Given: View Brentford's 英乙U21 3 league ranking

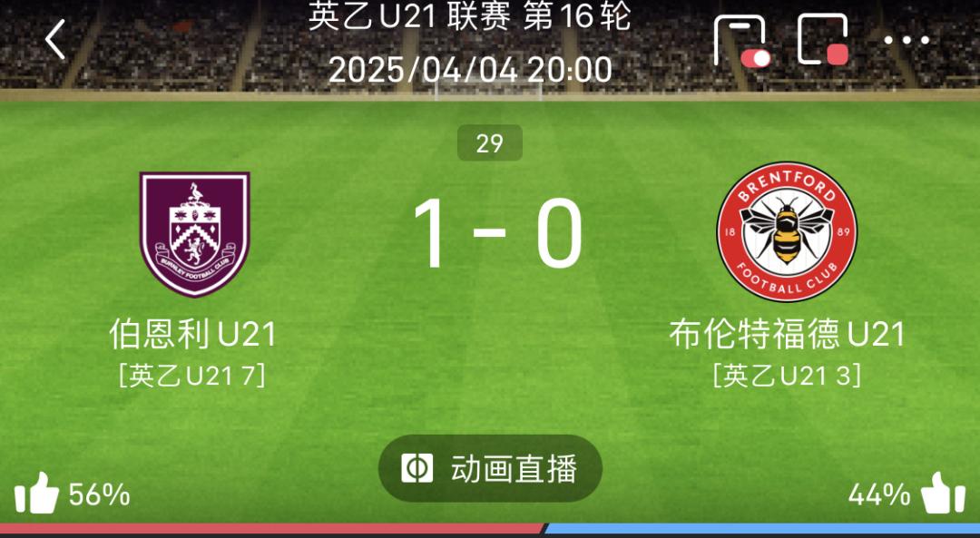Looking at the screenshot, I should (x=788, y=376).
